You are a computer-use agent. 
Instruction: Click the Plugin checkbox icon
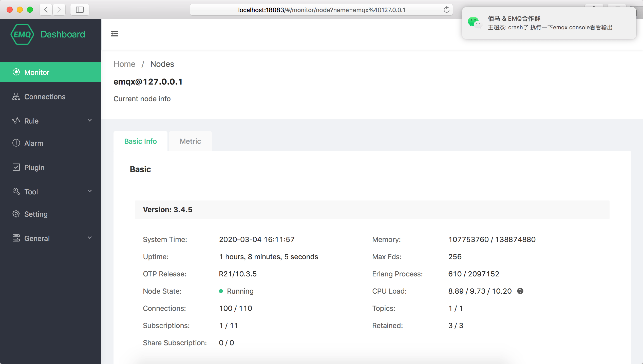coord(16,167)
